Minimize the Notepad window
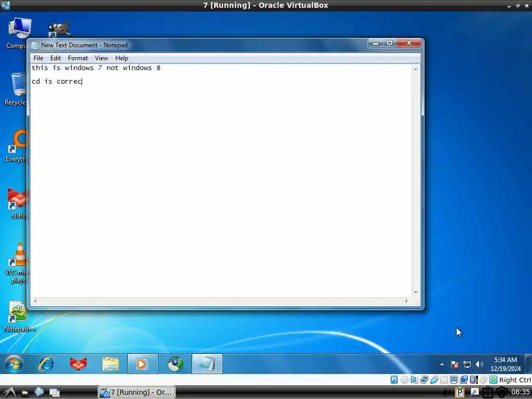Image resolution: width=532 pixels, height=399 pixels. click(x=375, y=43)
